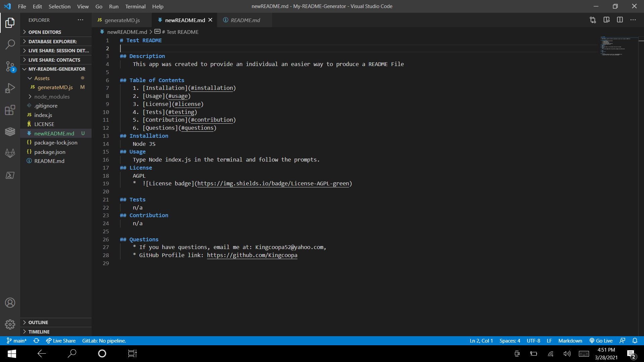Open notifications bell in status bar
644x362 pixels.
(x=635, y=341)
